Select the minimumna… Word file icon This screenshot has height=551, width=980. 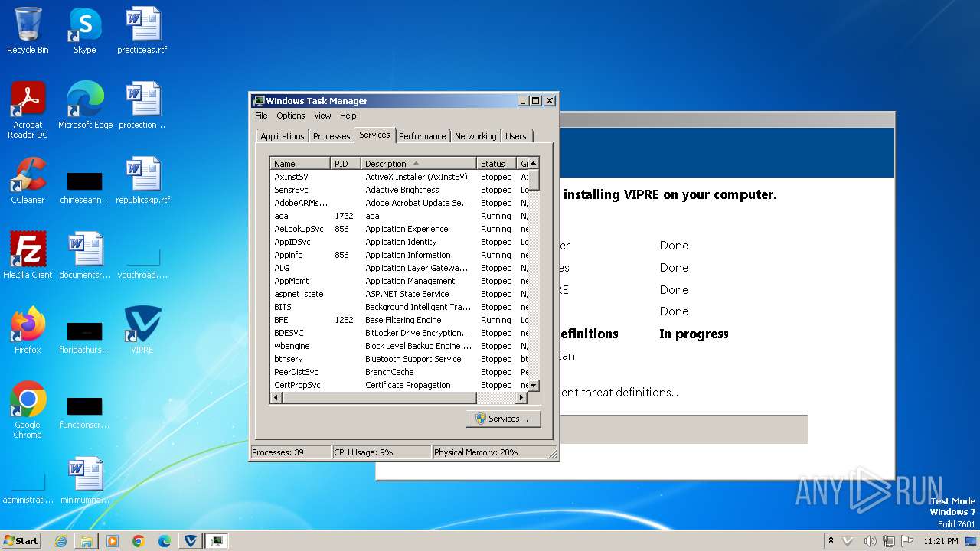pos(85,481)
